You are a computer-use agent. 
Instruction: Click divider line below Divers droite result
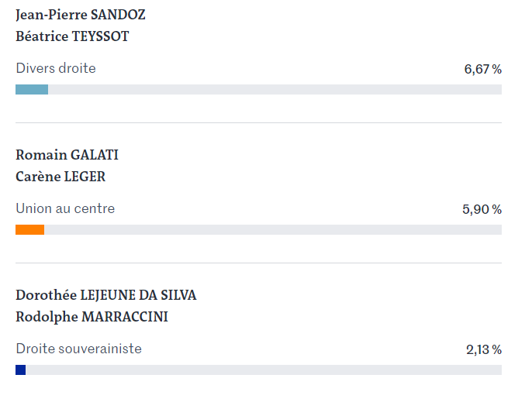tap(258, 122)
